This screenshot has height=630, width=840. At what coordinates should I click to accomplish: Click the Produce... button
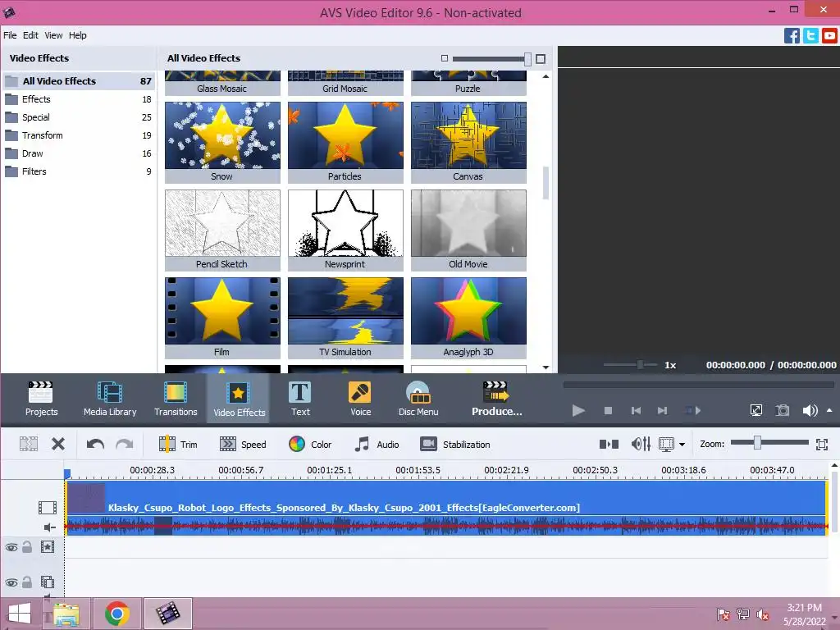496,399
